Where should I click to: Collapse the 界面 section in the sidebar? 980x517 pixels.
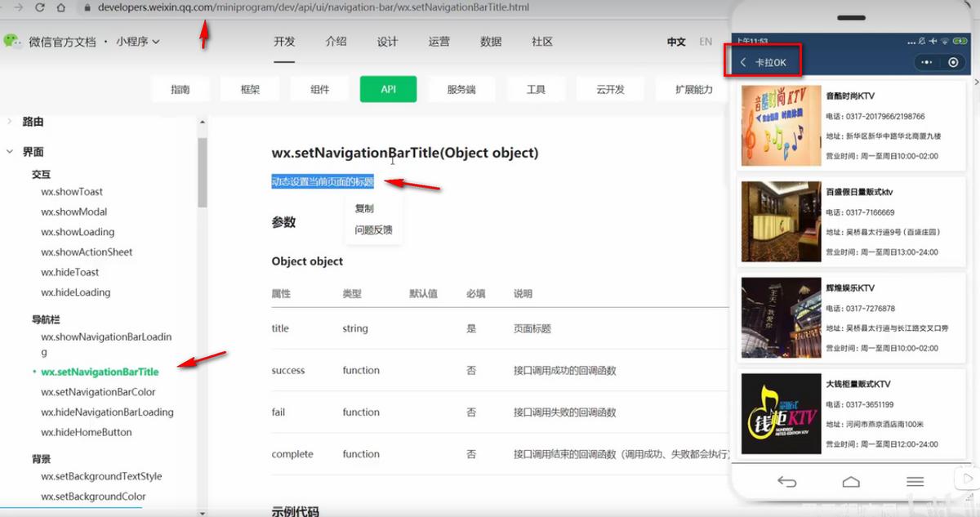(x=10, y=151)
